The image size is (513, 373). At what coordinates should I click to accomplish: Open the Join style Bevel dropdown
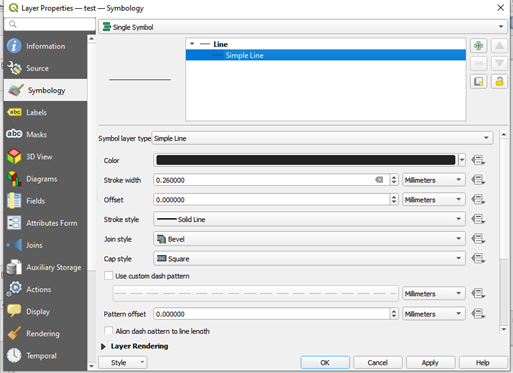click(309, 239)
